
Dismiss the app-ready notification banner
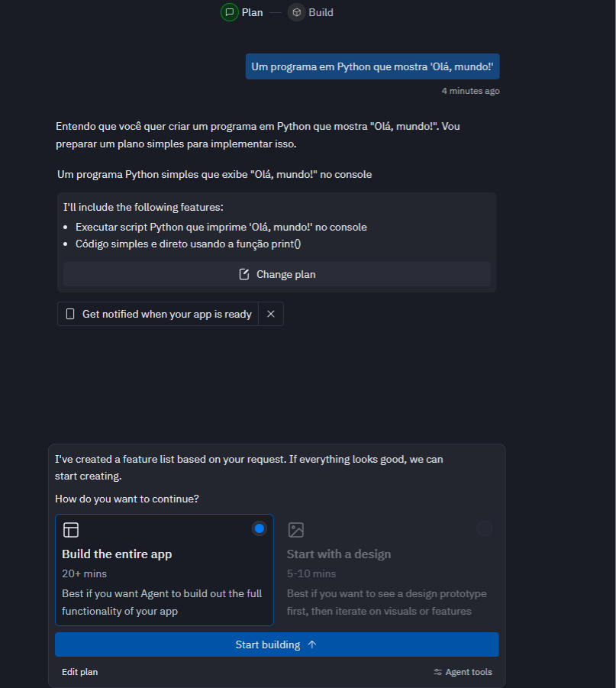click(x=271, y=313)
